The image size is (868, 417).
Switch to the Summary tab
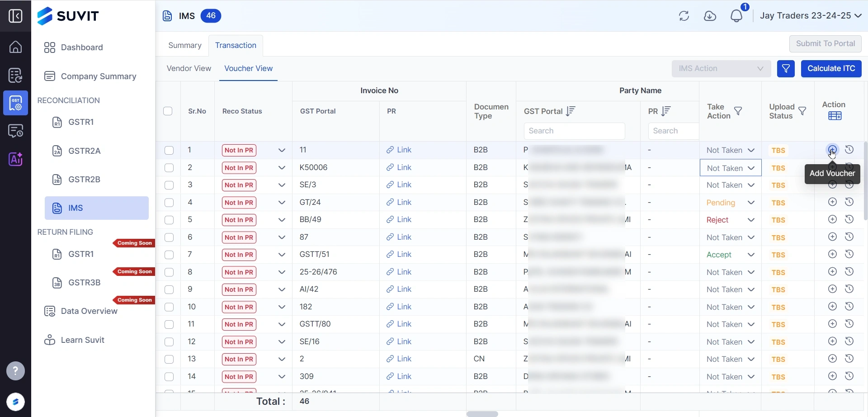(184, 45)
